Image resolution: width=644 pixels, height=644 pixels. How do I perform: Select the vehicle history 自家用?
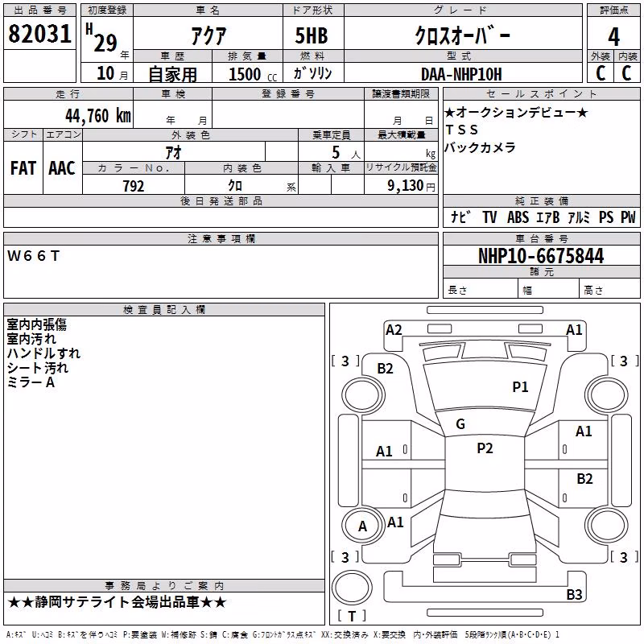(x=172, y=74)
